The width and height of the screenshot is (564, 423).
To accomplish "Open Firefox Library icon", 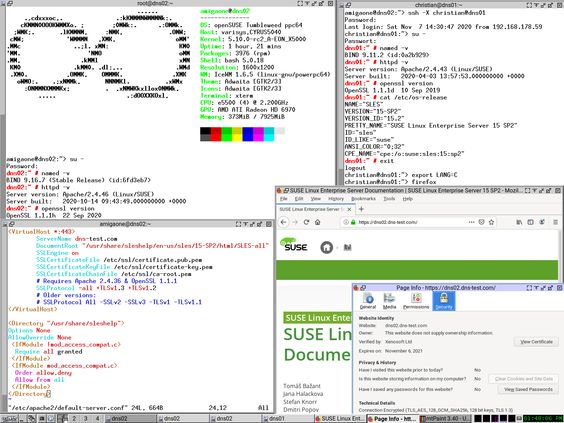I will (x=519, y=222).
